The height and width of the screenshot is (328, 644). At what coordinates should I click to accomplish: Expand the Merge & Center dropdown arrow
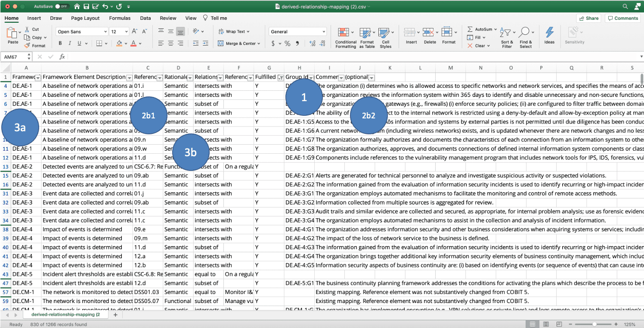(259, 43)
